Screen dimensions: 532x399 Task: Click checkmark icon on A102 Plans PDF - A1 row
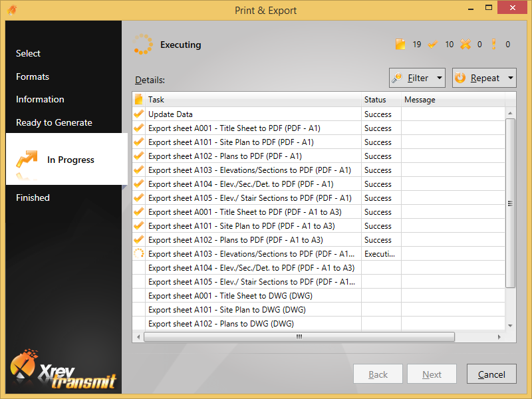pyautogui.click(x=138, y=156)
